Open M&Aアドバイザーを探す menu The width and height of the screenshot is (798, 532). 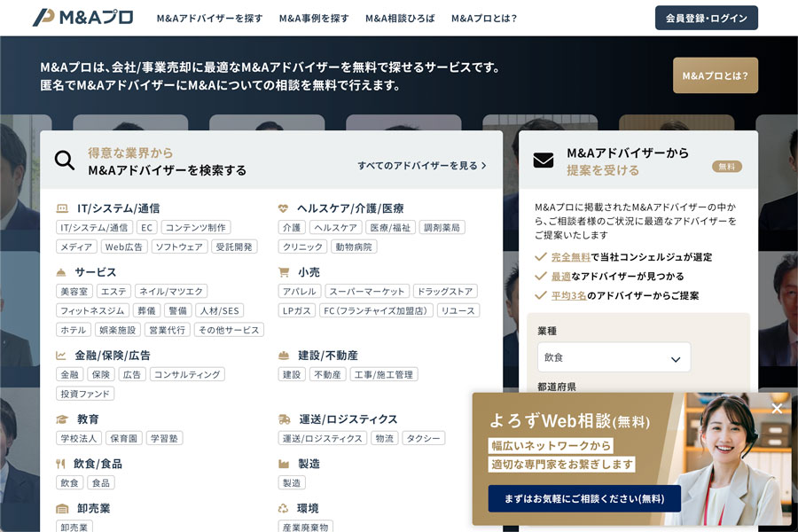point(209,19)
